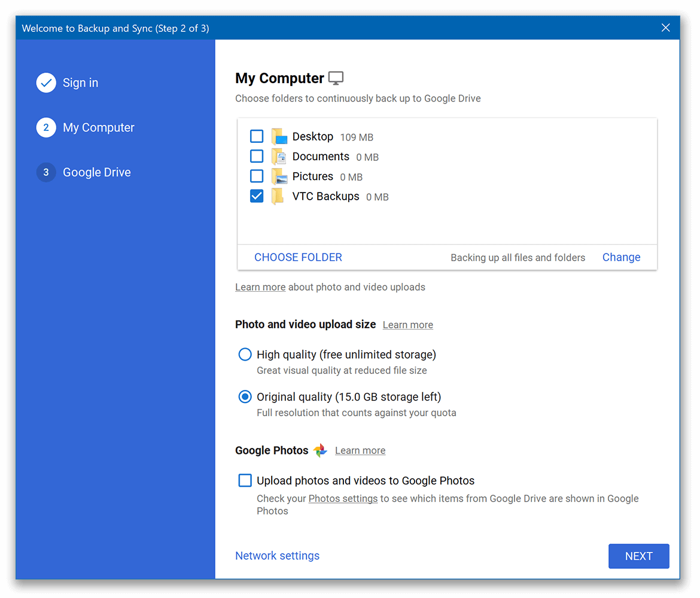Click Change next to backing up all files
Screen dimensions: 700x598
pos(621,257)
